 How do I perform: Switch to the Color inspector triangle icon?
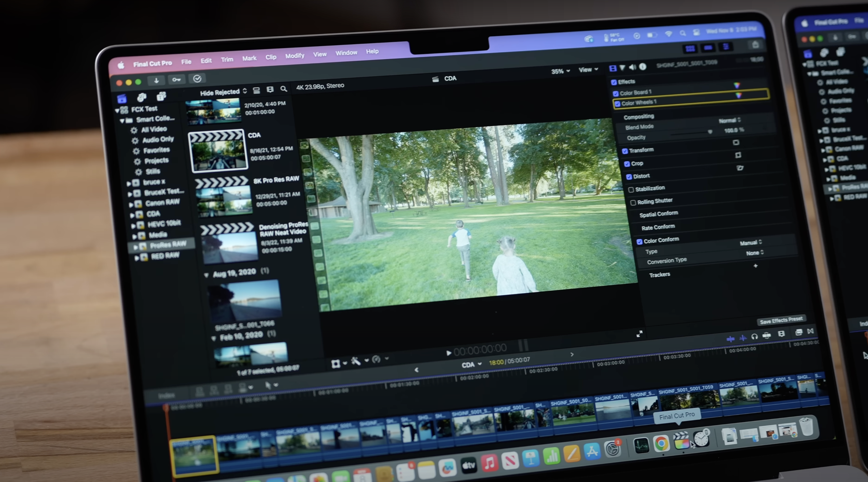(x=622, y=68)
